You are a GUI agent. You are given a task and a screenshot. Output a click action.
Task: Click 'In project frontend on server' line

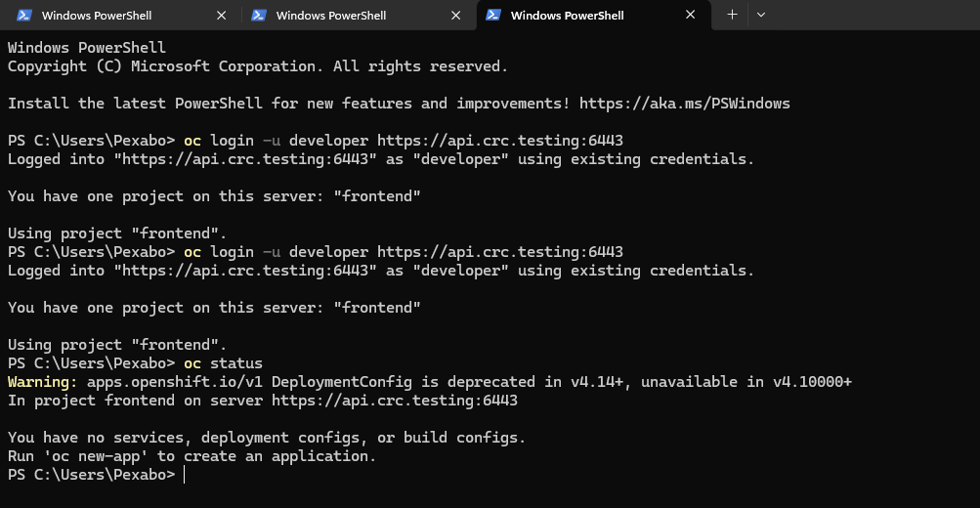pyautogui.click(x=263, y=401)
